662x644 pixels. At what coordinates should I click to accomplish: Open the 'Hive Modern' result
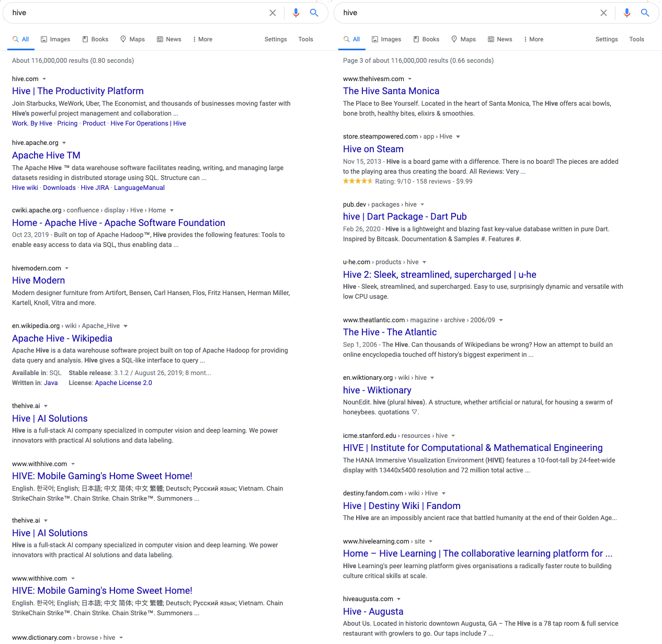pyautogui.click(x=39, y=280)
